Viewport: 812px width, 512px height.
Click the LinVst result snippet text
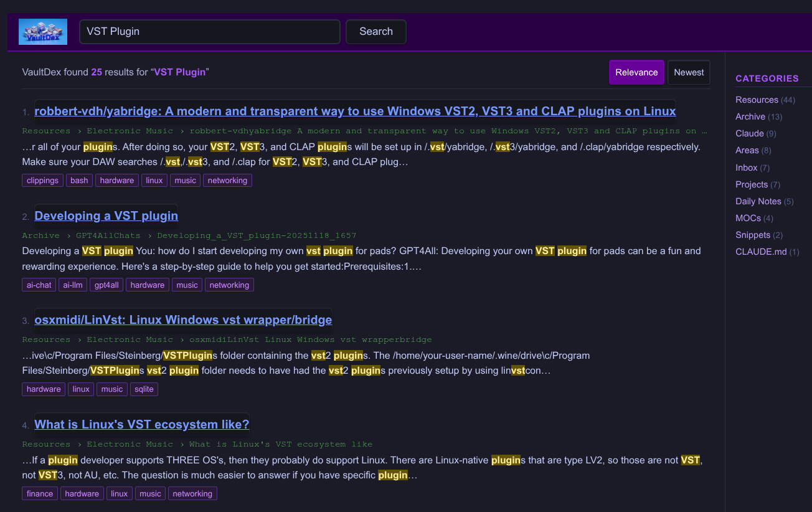[x=306, y=363]
